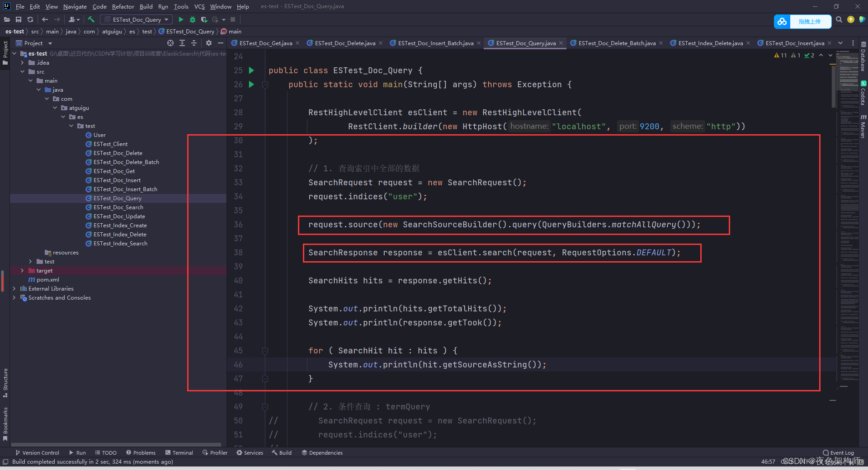
Task: Run with coverage icon in toolbar
Action: (x=204, y=19)
